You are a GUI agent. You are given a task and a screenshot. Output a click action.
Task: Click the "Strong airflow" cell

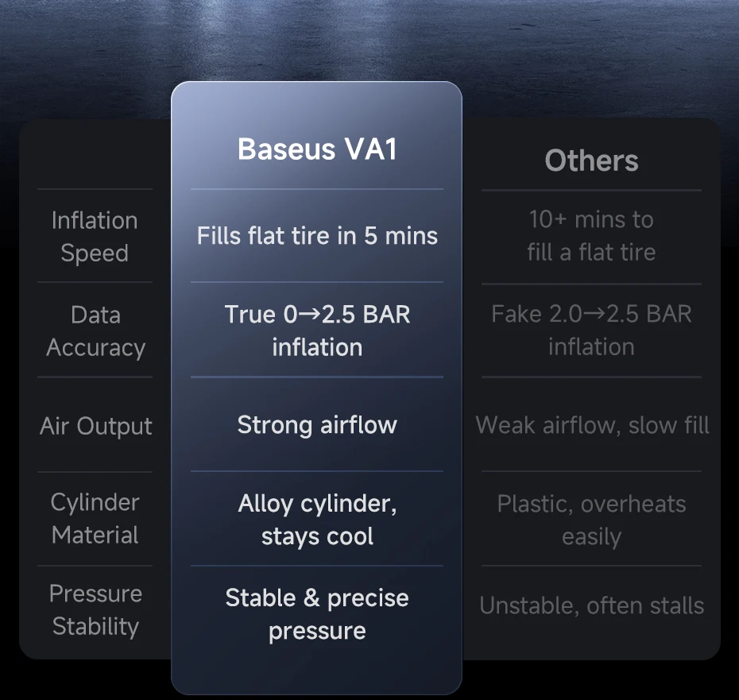(317, 424)
